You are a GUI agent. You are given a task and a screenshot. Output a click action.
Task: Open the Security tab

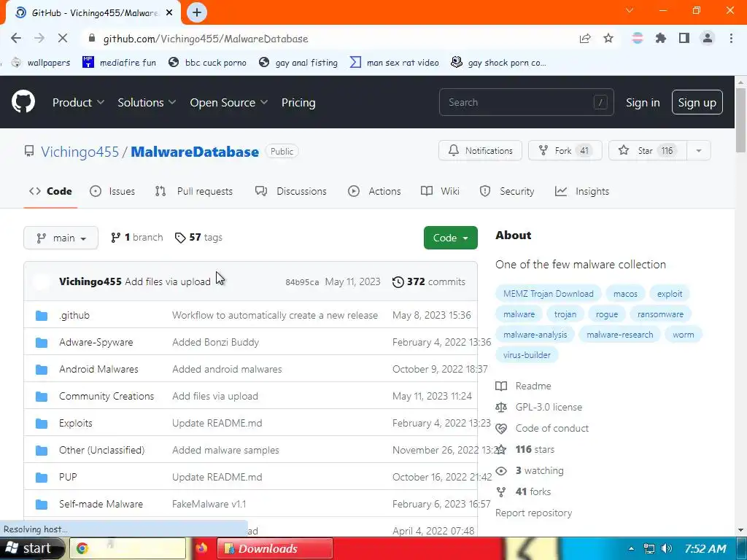(x=507, y=192)
